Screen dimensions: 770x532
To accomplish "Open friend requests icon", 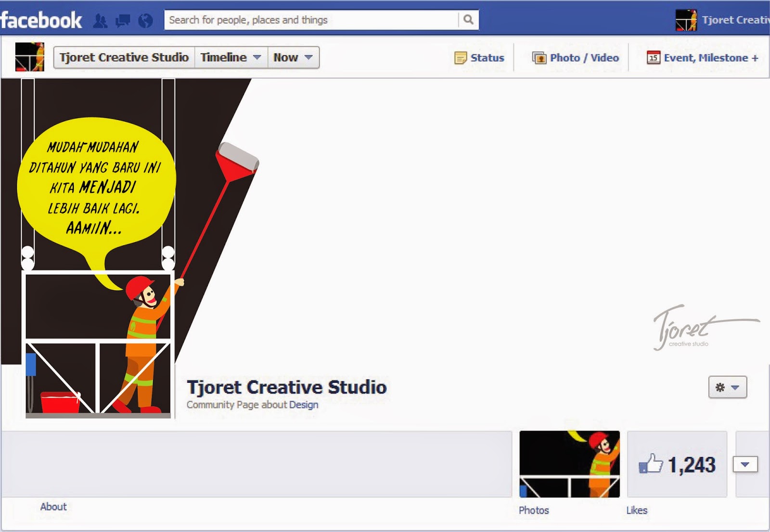I will pyautogui.click(x=100, y=21).
